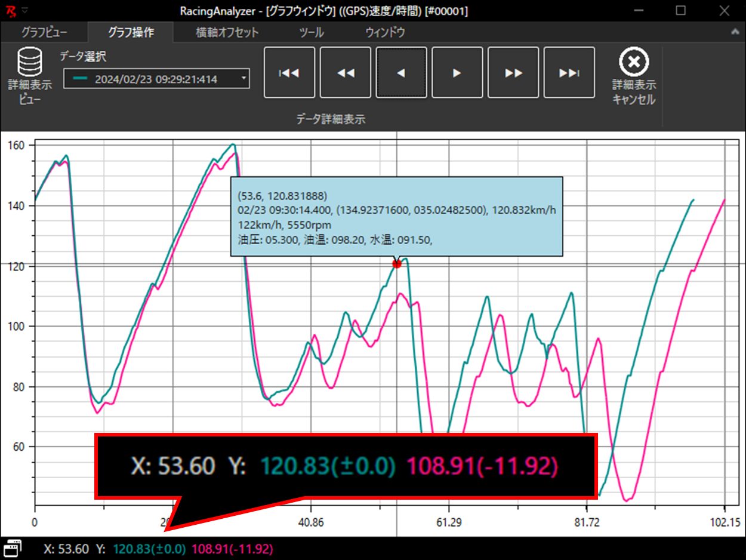The image size is (746, 560).
Task: Jump to last data point button
Action: pos(569,73)
